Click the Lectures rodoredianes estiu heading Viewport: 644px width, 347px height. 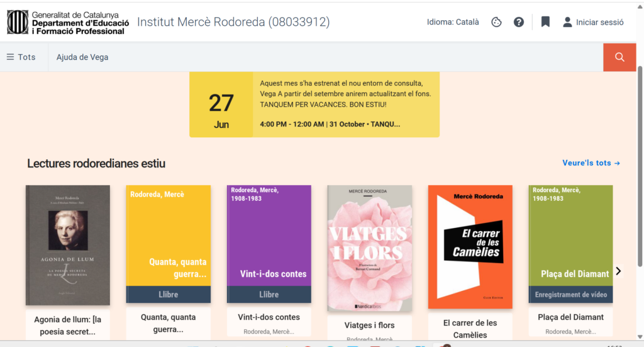(96, 164)
